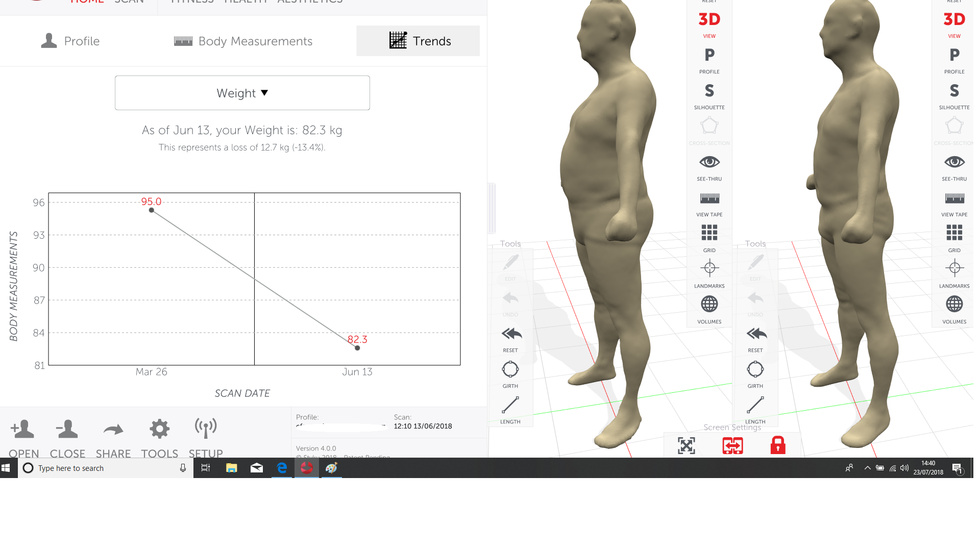Click the network tray icon

pyautogui.click(x=893, y=468)
